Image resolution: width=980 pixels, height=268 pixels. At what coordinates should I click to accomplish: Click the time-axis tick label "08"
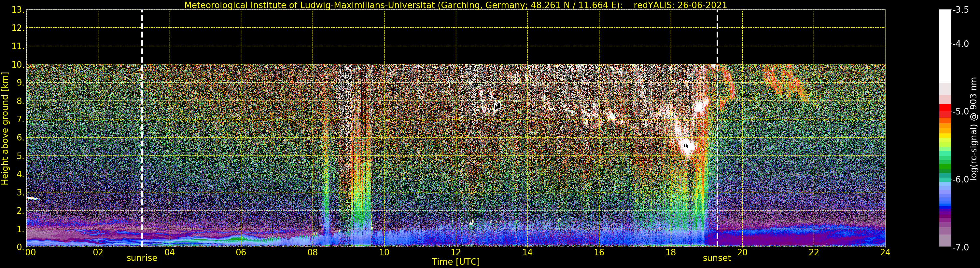313,252
